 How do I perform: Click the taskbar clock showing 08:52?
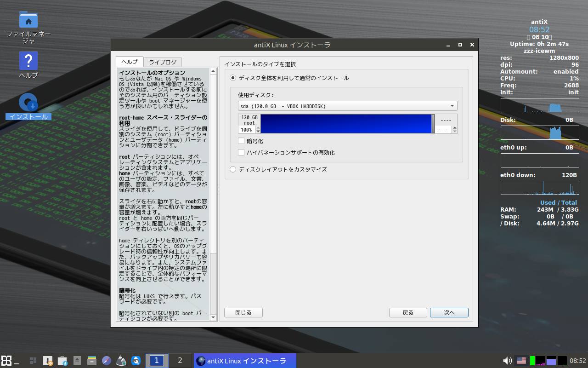pos(577,361)
